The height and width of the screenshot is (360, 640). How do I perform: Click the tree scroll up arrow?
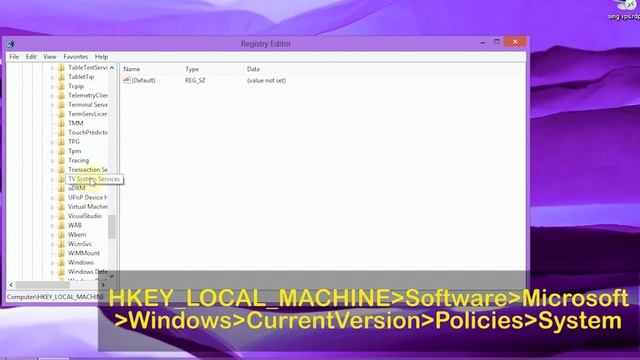tap(112, 67)
